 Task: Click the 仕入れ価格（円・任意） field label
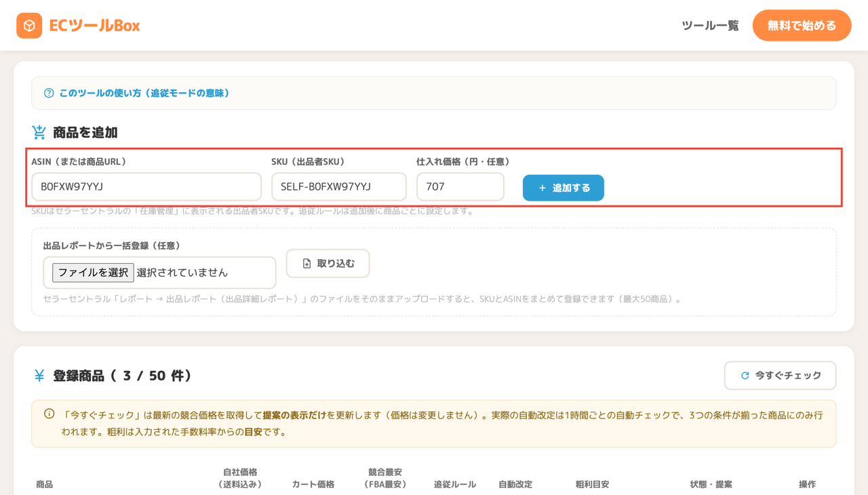click(463, 161)
